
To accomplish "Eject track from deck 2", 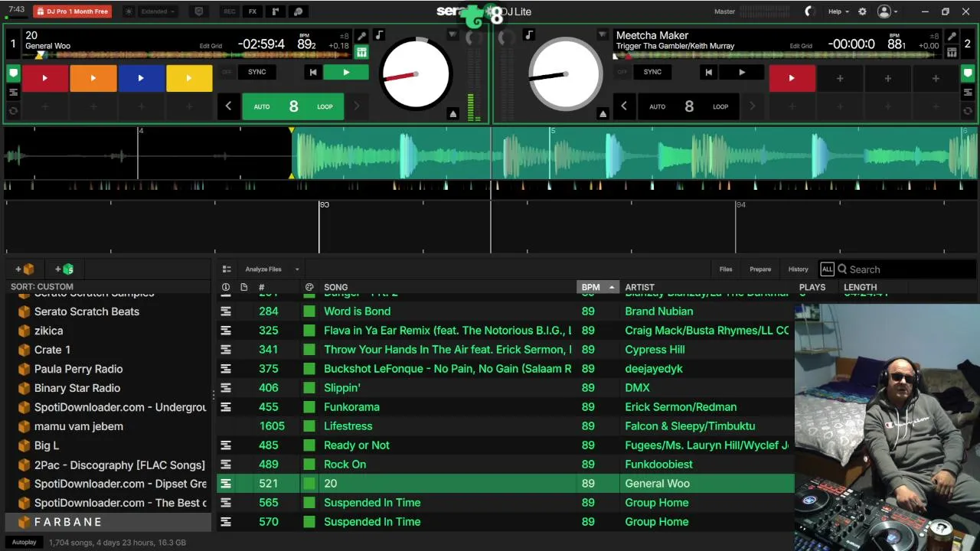I will click(x=603, y=113).
